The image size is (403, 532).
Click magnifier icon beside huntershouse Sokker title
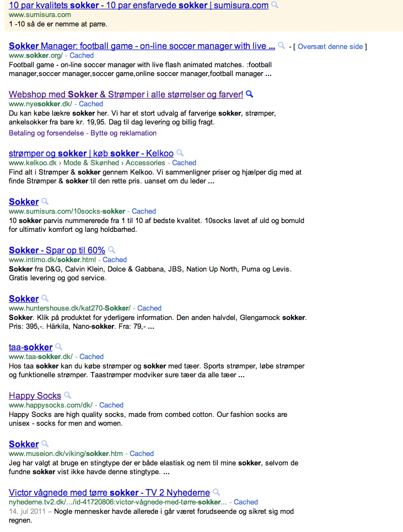pyautogui.click(x=45, y=298)
